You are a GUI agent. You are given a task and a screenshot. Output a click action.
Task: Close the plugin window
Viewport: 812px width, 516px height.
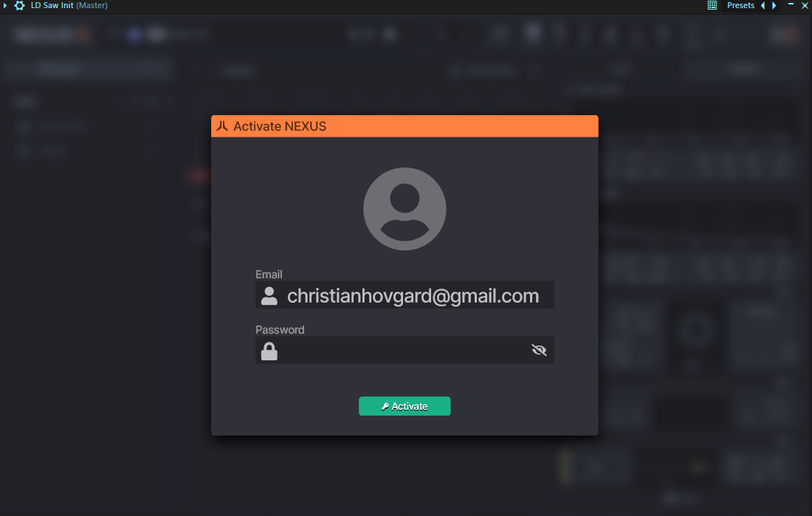[805, 5]
